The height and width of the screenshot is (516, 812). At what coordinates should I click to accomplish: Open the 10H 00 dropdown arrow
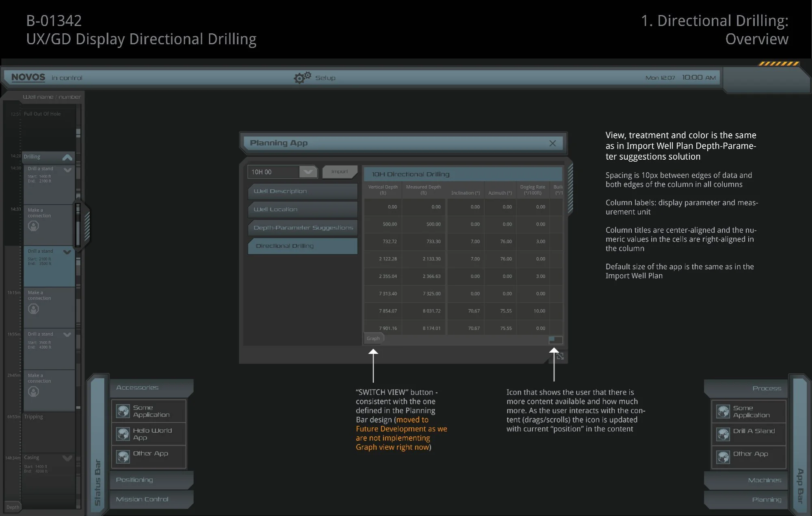point(308,172)
